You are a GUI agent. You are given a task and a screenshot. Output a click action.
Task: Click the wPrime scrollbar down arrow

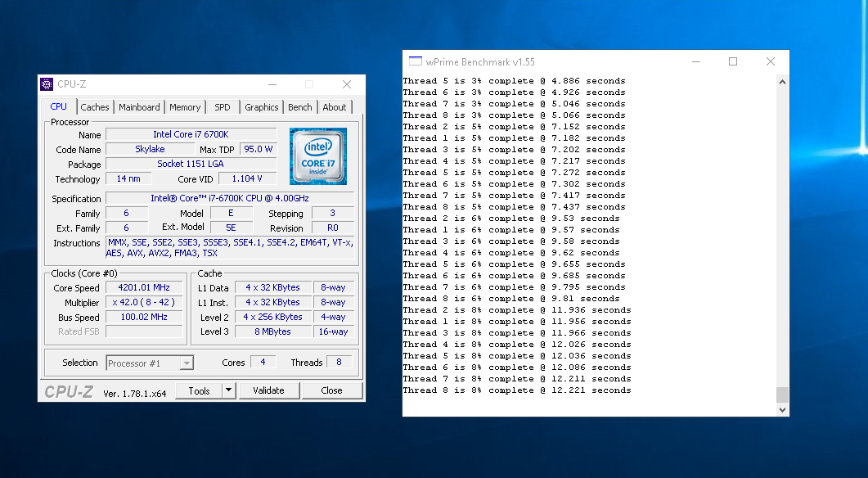pyautogui.click(x=782, y=410)
